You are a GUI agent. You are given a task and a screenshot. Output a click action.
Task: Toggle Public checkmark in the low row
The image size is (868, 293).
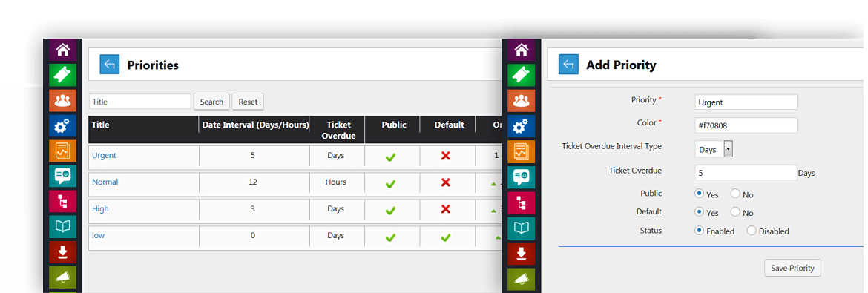click(390, 237)
